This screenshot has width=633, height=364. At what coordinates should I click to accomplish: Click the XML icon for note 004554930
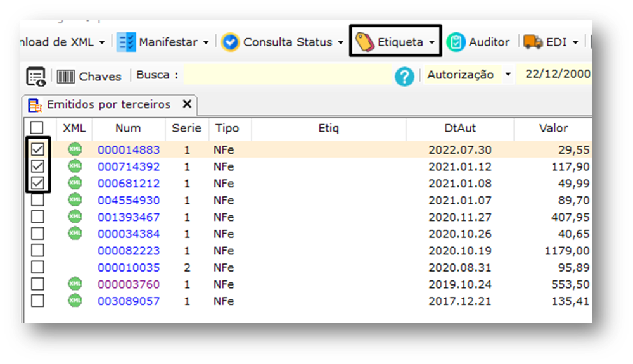(x=75, y=199)
